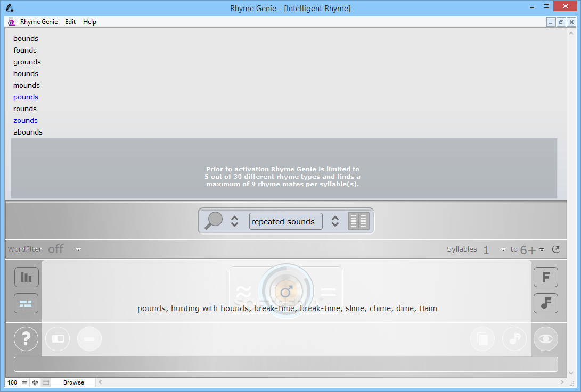Click the Browse mode button
The image size is (581, 392).
click(73, 382)
